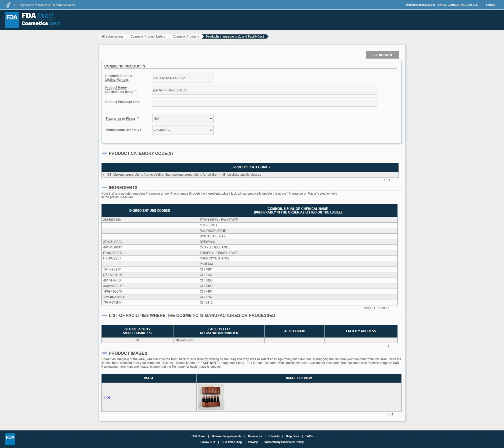The height and width of the screenshot is (448, 504).
Task: Click the Product Name input field
Action: (264, 90)
